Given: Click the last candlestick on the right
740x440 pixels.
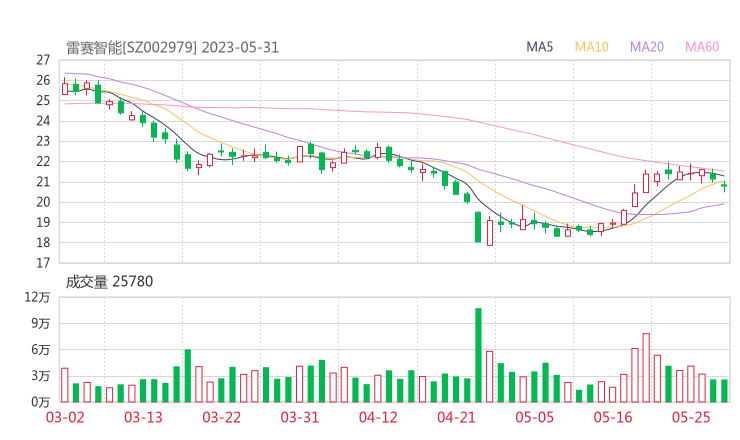Looking at the screenshot, I should [x=724, y=186].
